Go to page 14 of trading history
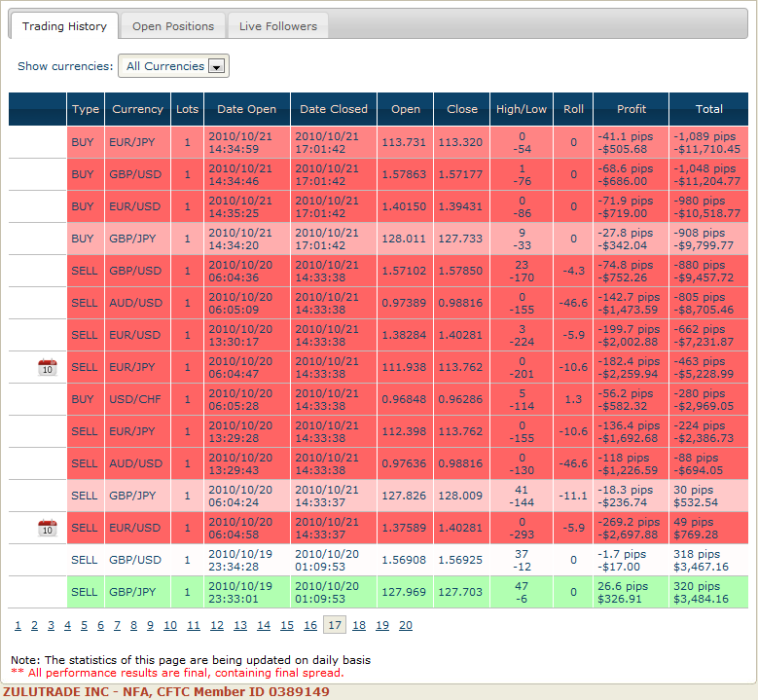 point(264,625)
